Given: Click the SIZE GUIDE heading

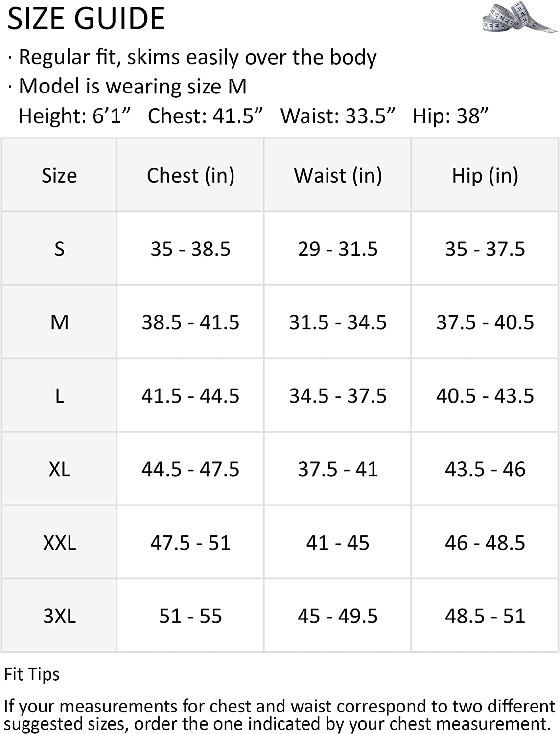Looking at the screenshot, I should click(x=86, y=19).
